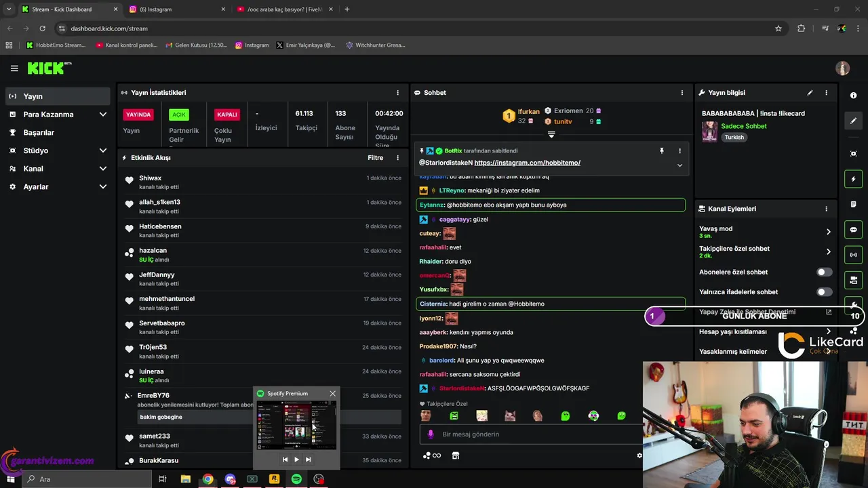
Task: Open the hamburger navigation menu
Action: click(x=14, y=68)
